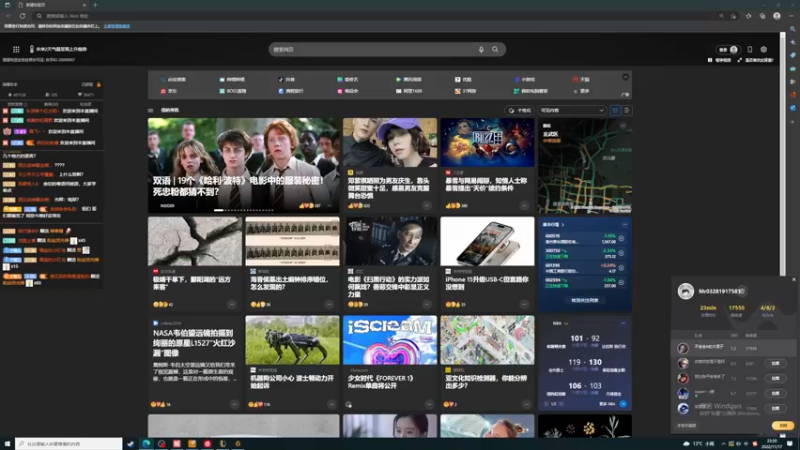
Task: Add the first stock to watchlist
Action: [621, 238]
